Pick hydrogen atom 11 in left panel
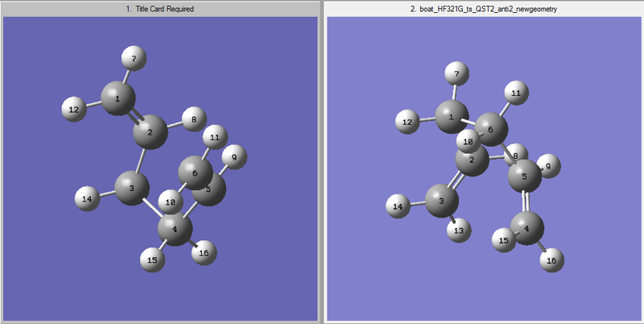The image size is (644, 324). pyautogui.click(x=215, y=137)
